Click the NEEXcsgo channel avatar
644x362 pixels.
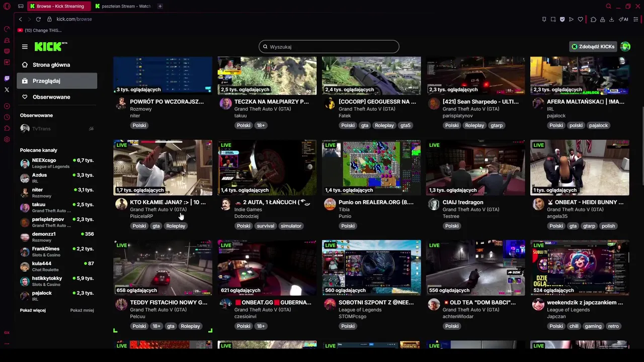(x=25, y=163)
